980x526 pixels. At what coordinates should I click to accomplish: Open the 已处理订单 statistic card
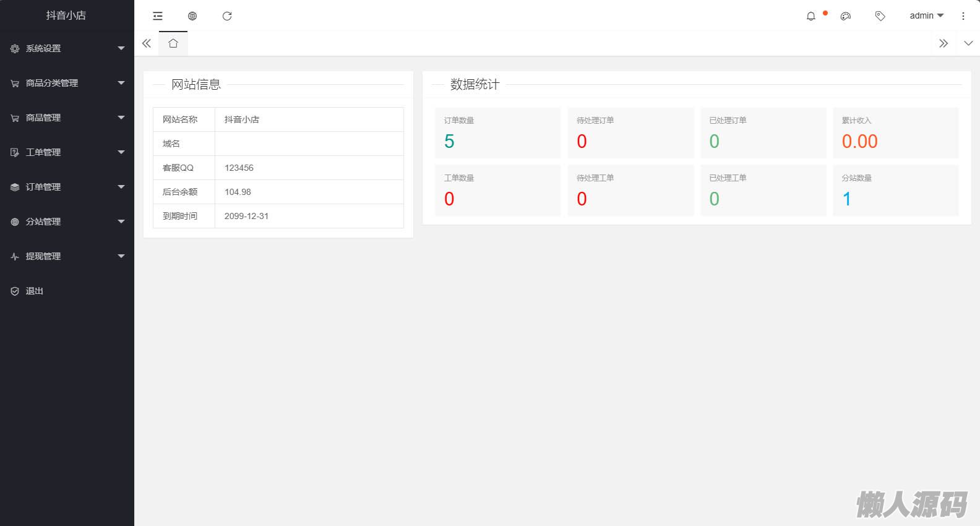(x=763, y=133)
